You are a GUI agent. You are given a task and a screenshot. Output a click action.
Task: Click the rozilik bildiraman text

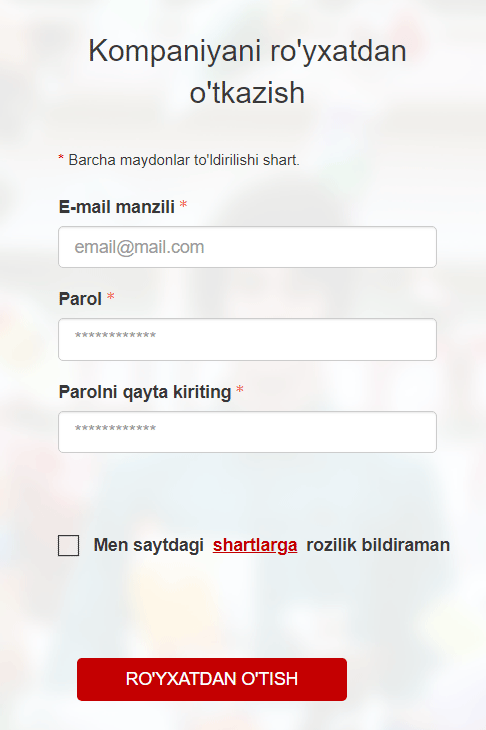[x=378, y=545]
